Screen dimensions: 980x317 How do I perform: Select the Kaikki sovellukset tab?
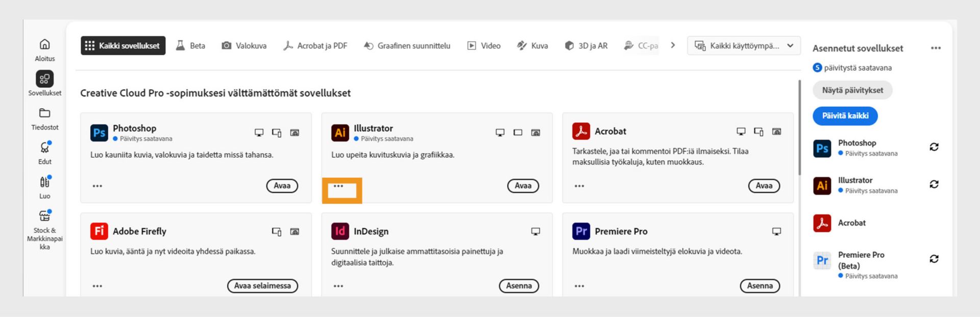pyautogui.click(x=123, y=45)
